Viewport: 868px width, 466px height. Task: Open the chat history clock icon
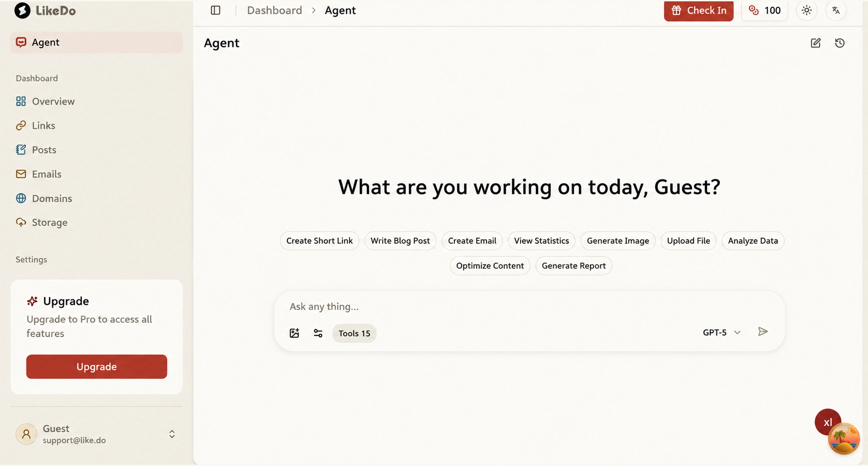pos(839,43)
